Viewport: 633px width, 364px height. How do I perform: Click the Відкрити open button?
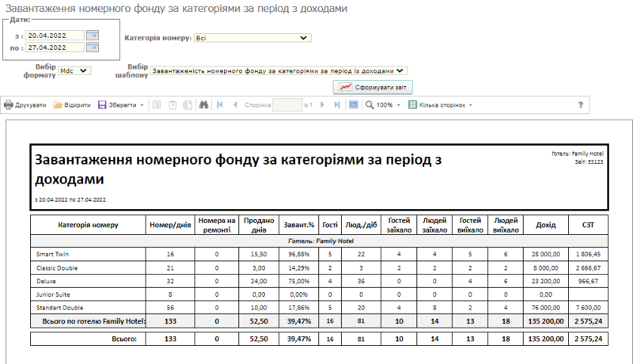(72, 104)
